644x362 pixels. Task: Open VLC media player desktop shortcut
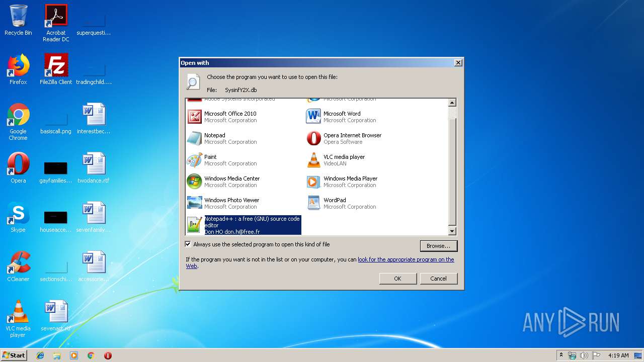point(18,319)
